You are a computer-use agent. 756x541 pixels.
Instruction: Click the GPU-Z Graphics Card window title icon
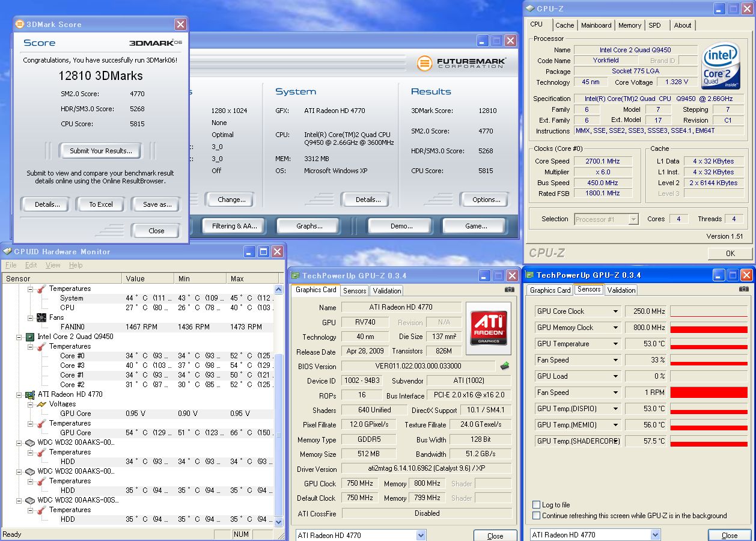point(295,275)
